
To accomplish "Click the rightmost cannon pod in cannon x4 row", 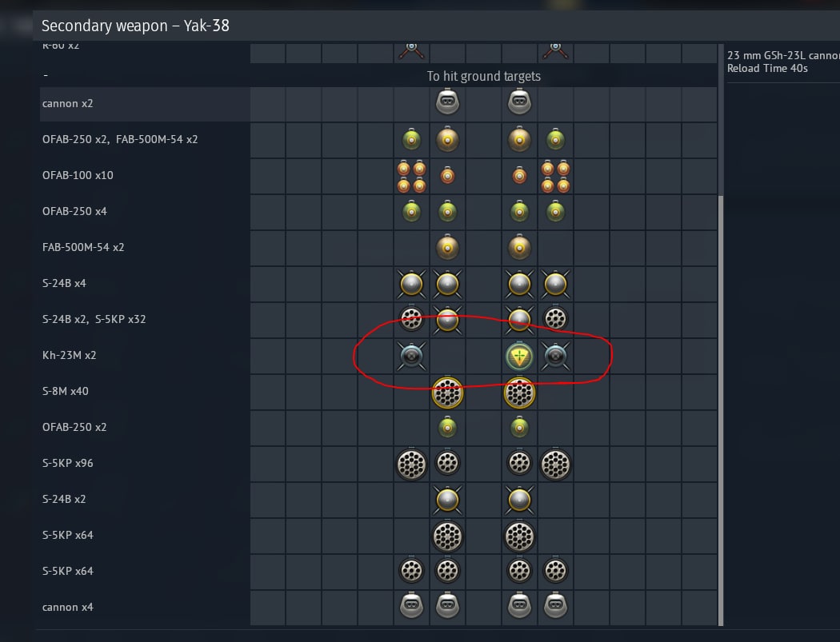I will [555, 605].
